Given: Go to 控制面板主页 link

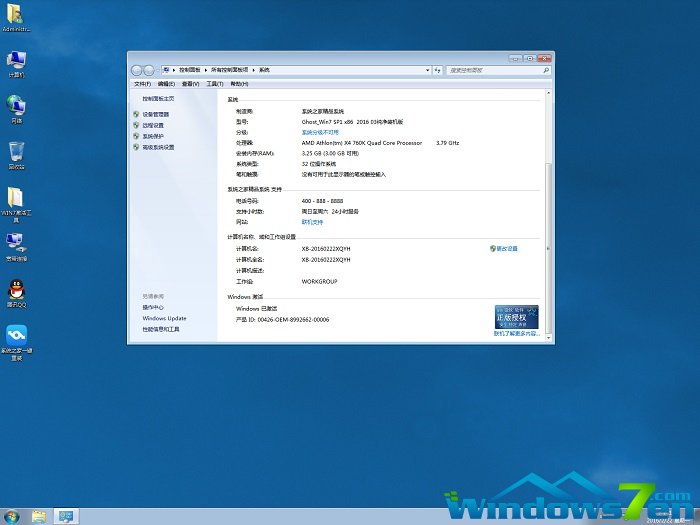Looking at the screenshot, I should [x=158, y=99].
